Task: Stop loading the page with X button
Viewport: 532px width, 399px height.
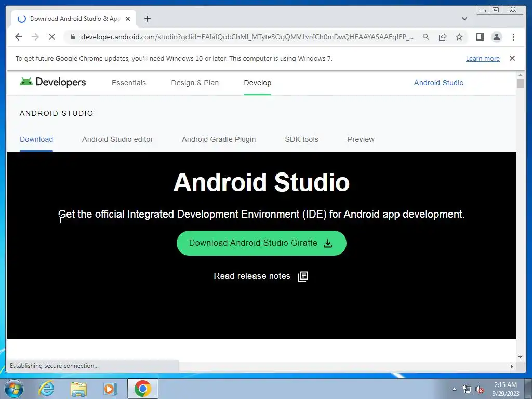Action: point(52,37)
